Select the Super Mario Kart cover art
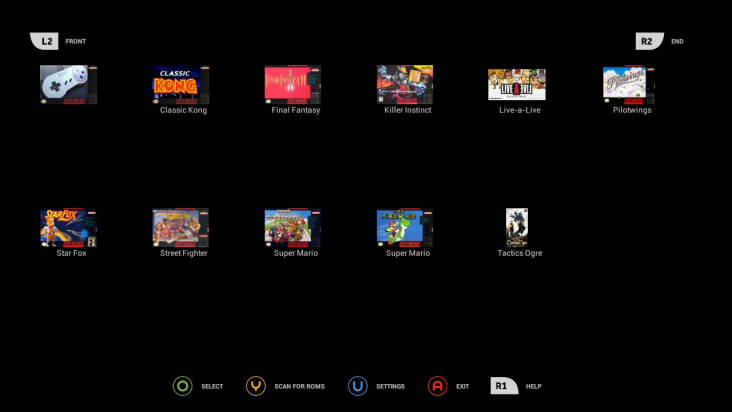The image size is (732, 412). coord(293,228)
